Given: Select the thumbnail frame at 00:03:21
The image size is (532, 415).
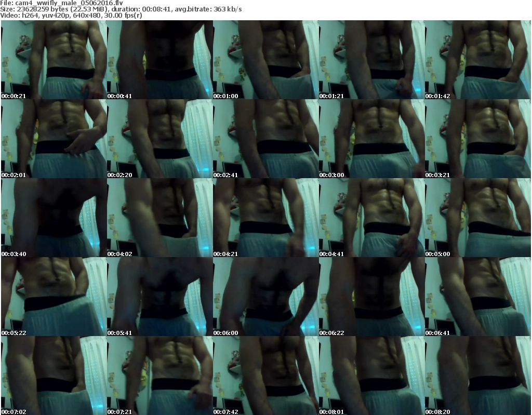Looking at the screenshot, I should point(478,139).
